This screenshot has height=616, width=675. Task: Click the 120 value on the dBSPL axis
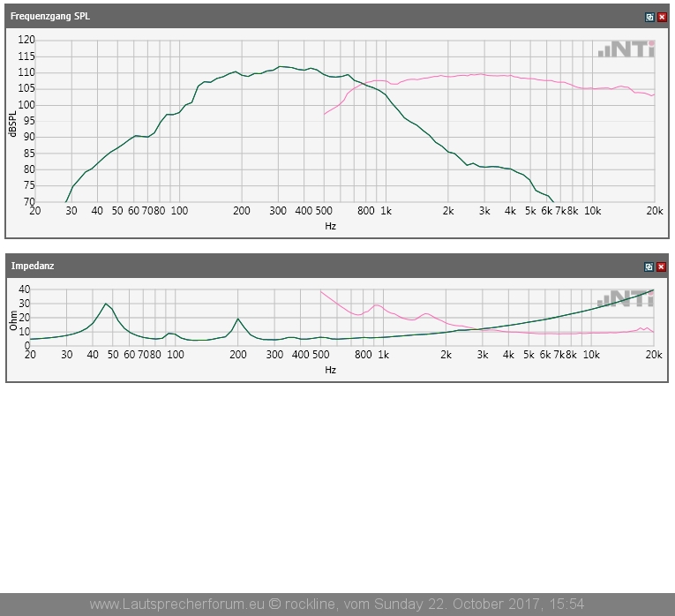[x=26, y=41]
